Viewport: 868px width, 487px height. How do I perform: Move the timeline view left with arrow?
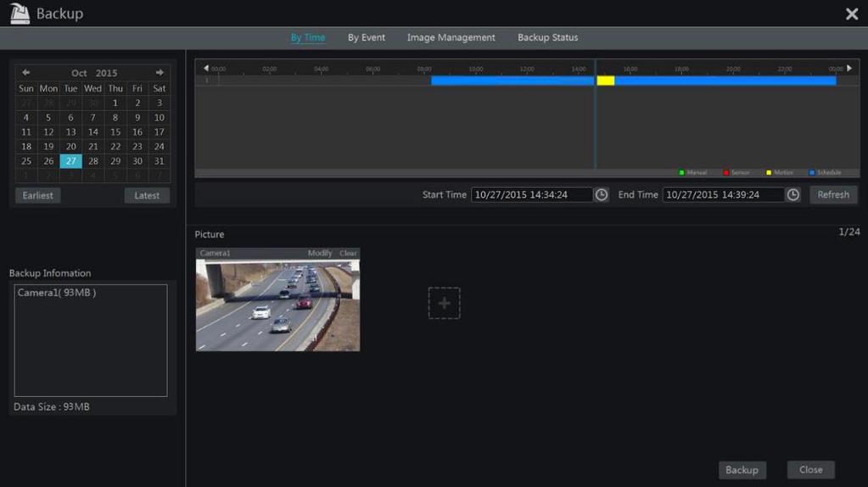point(206,68)
